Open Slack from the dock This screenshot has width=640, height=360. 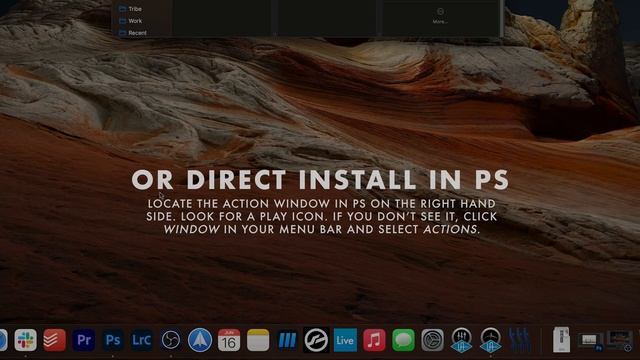click(25, 340)
